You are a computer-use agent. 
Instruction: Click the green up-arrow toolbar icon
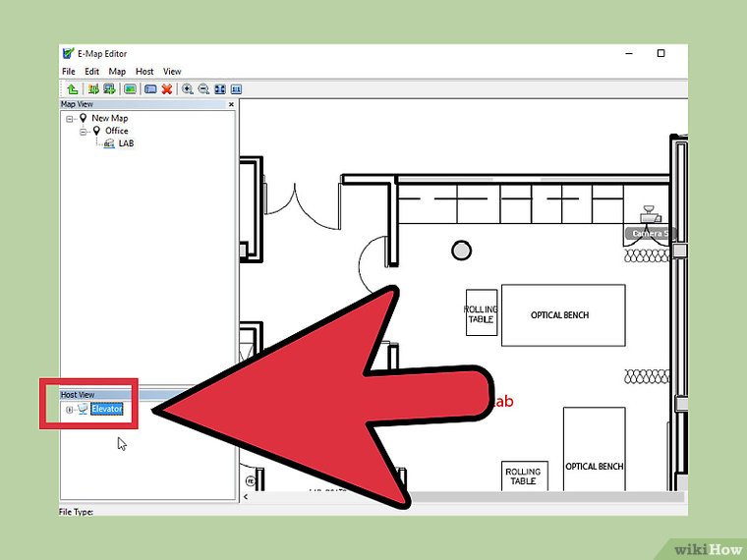(72, 88)
